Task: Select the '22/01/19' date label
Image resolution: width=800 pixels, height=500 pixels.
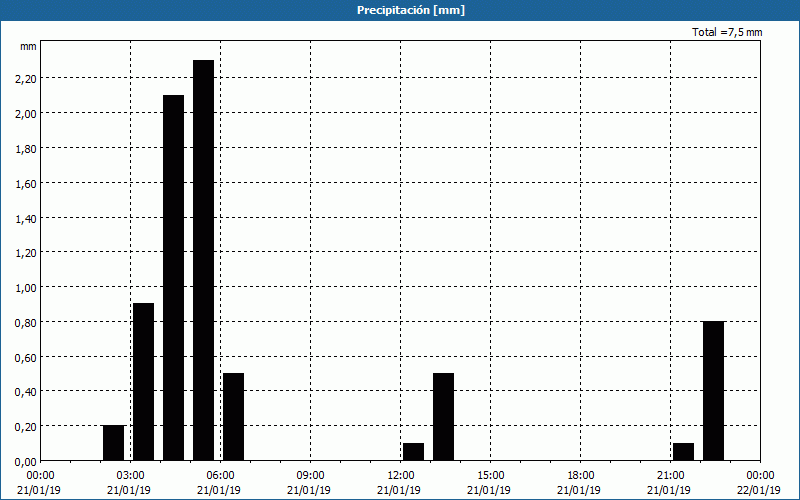Action: pos(759,490)
